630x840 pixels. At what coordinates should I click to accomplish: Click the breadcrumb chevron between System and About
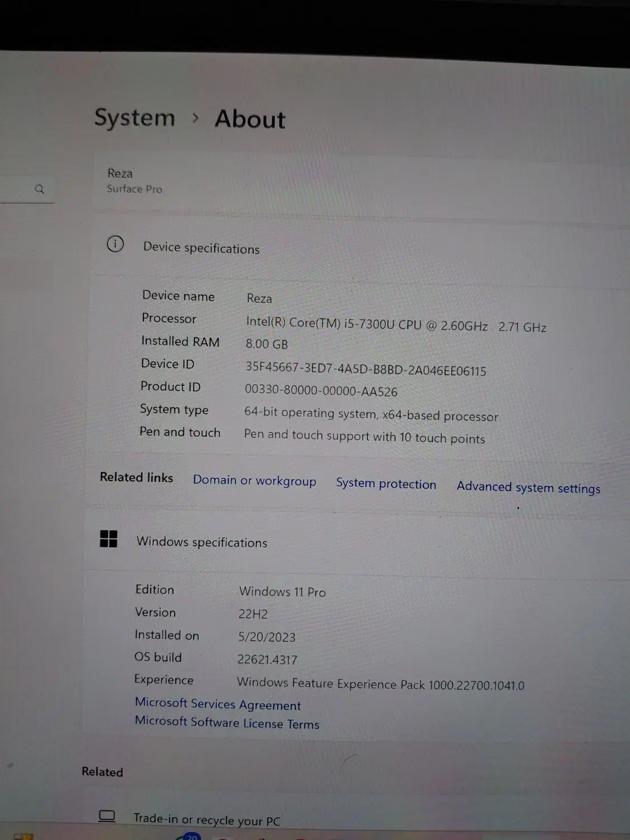(x=195, y=118)
